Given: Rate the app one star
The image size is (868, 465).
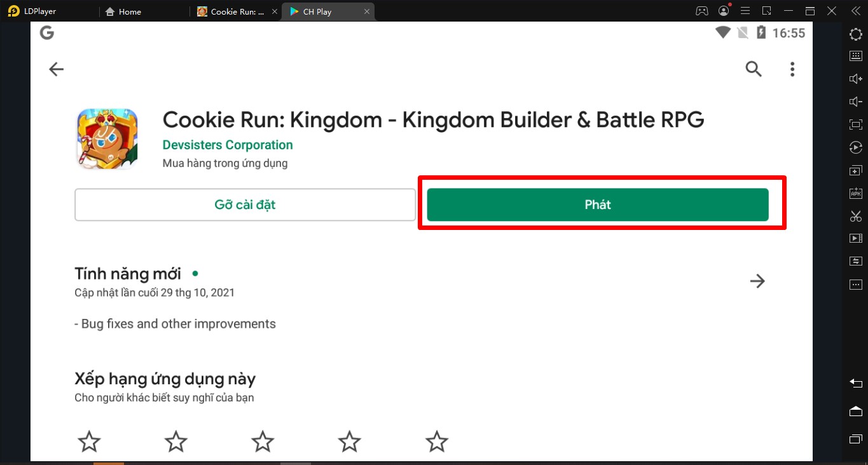Looking at the screenshot, I should tap(89, 441).
